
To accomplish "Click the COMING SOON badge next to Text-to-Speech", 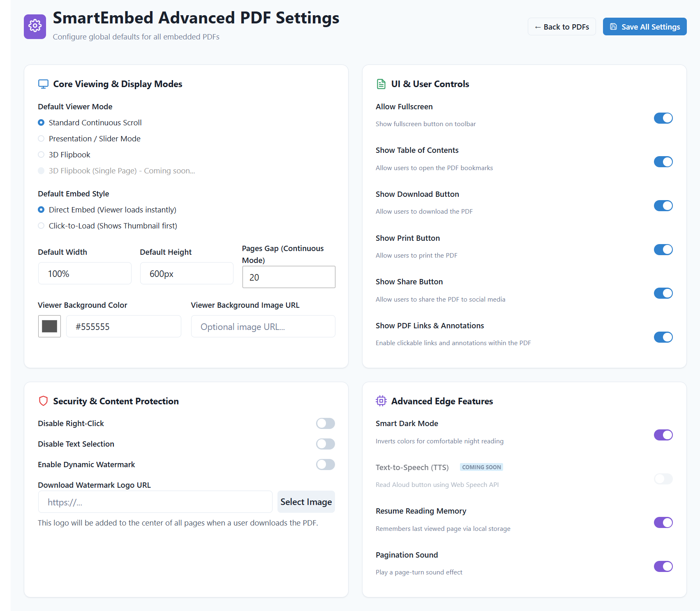I will coord(481,467).
